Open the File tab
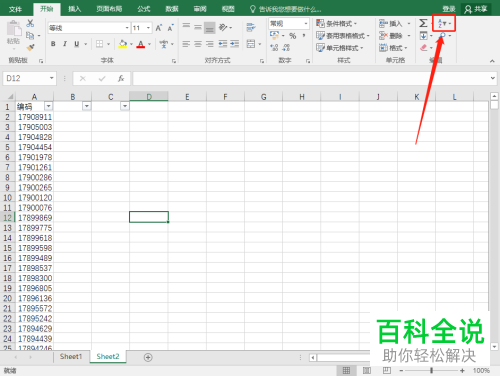The height and width of the screenshot is (376, 500). pyautogui.click(x=15, y=9)
